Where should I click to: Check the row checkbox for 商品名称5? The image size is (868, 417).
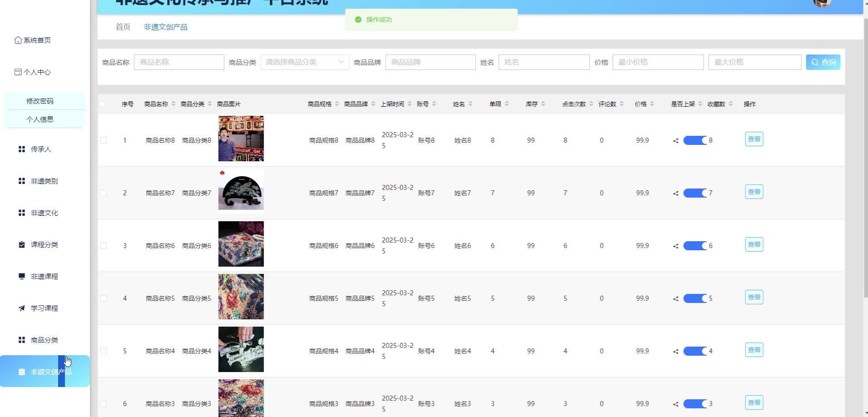[104, 298]
